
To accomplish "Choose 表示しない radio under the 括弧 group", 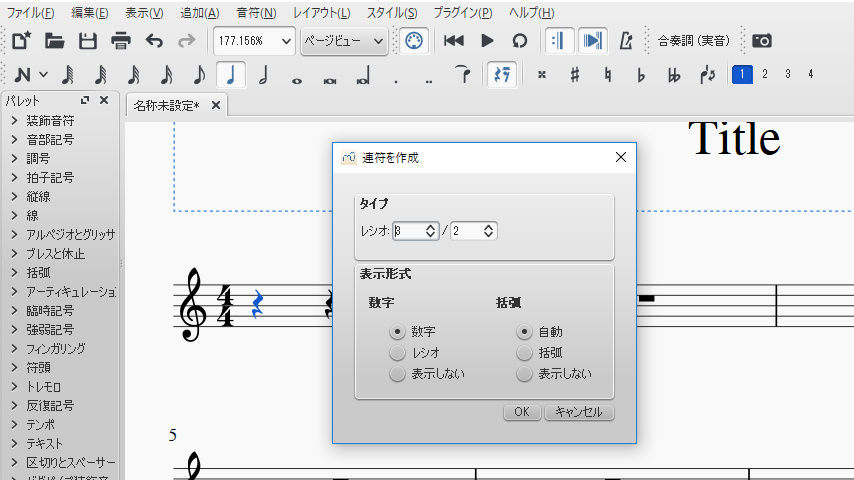I will pyautogui.click(x=524, y=374).
